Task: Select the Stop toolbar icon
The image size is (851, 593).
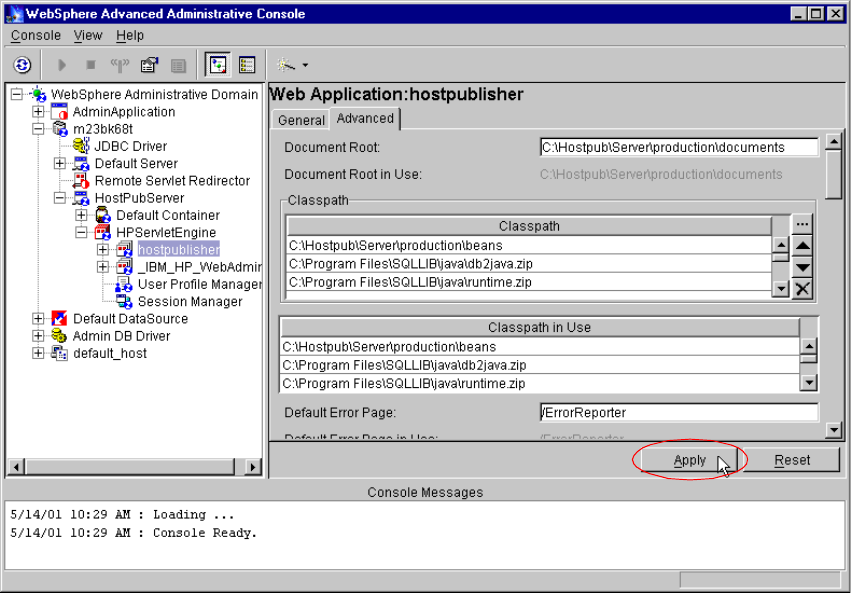Action: click(91, 64)
